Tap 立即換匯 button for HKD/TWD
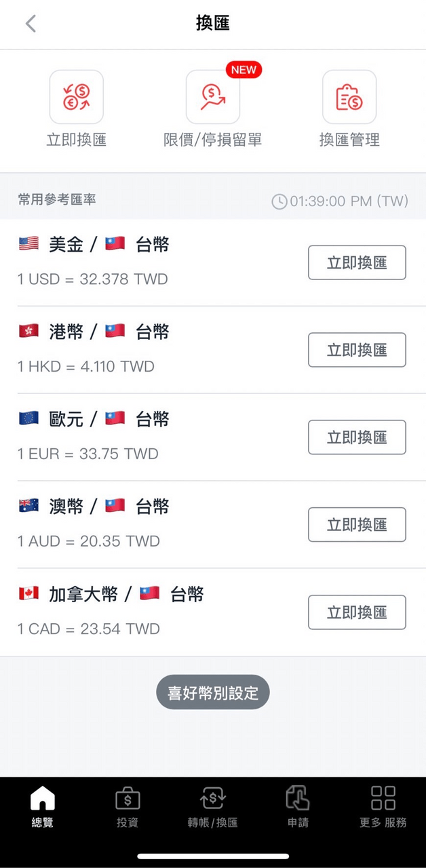The image size is (426, 868). point(357,350)
